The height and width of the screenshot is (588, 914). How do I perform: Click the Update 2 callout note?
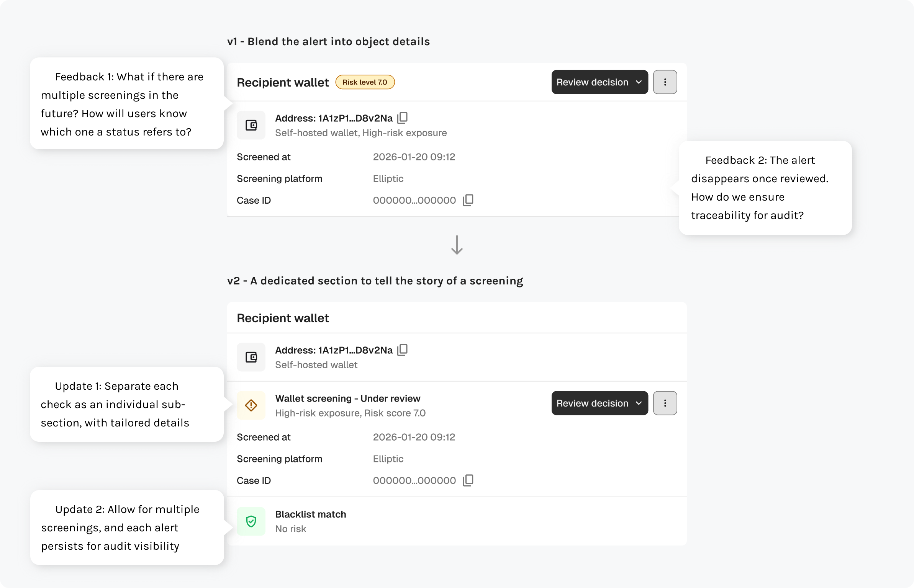(127, 528)
